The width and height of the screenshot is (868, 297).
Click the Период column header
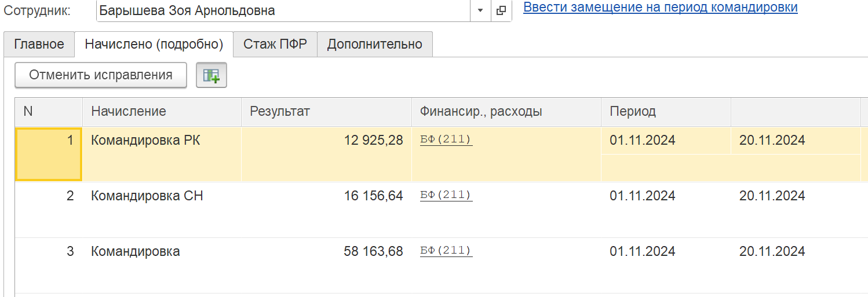click(x=633, y=112)
